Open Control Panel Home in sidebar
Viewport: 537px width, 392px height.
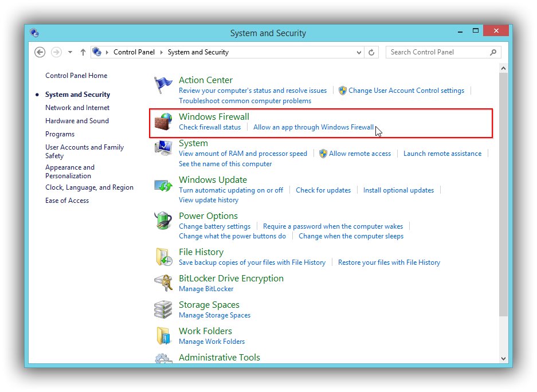click(x=76, y=76)
